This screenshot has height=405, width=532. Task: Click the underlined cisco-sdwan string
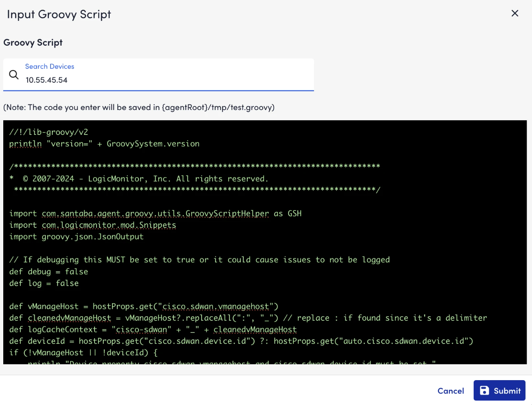tap(141, 329)
